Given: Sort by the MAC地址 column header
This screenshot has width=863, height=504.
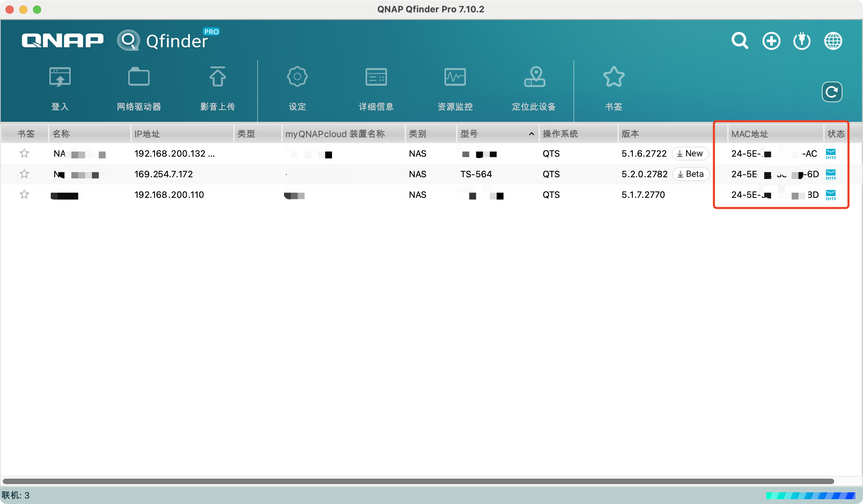Looking at the screenshot, I should click(776, 134).
